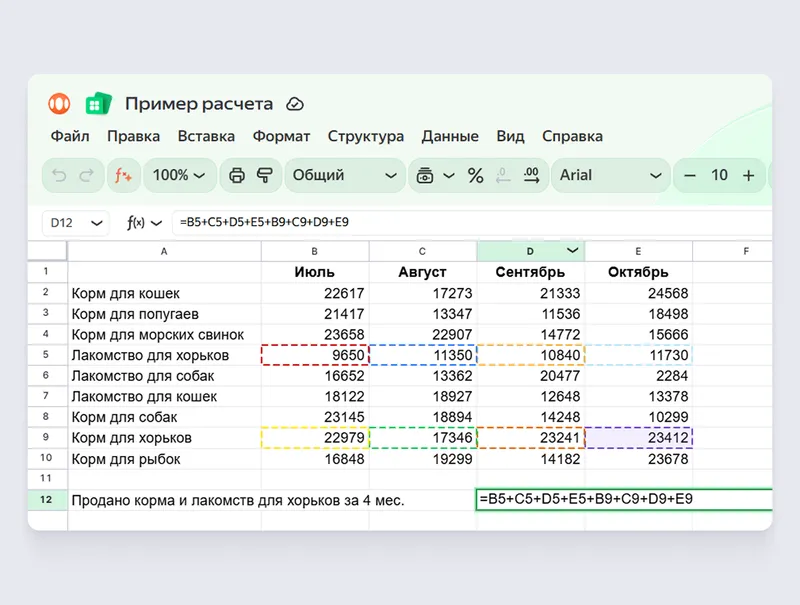Viewport: 800px width, 605px height.
Task: Click the formula bar input field
Action: [x=472, y=222]
